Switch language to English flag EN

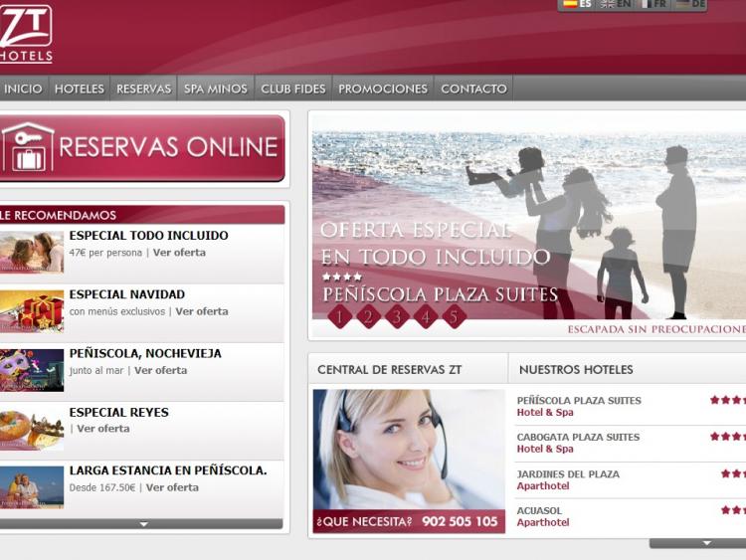(616, 4)
